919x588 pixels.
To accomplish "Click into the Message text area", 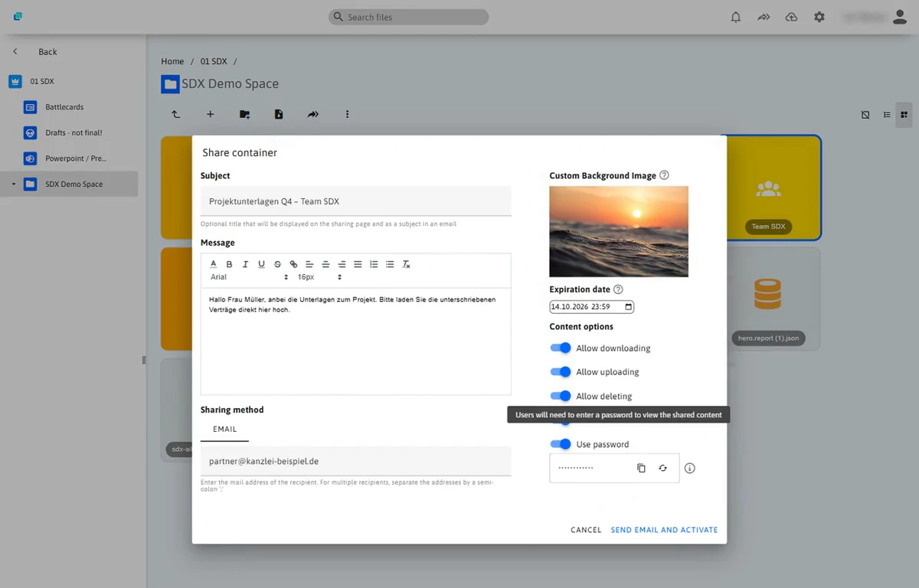I will pos(356,341).
